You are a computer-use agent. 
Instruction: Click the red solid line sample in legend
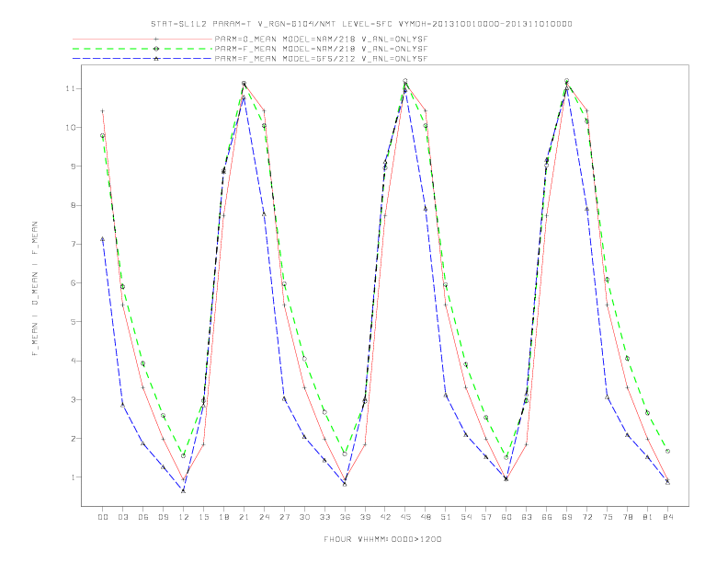point(142,39)
